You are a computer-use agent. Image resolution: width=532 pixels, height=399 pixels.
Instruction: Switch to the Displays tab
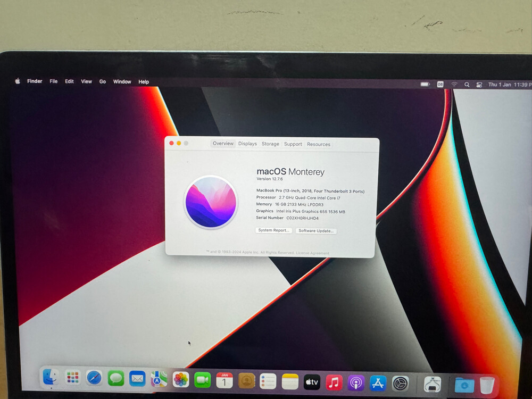[x=247, y=144]
